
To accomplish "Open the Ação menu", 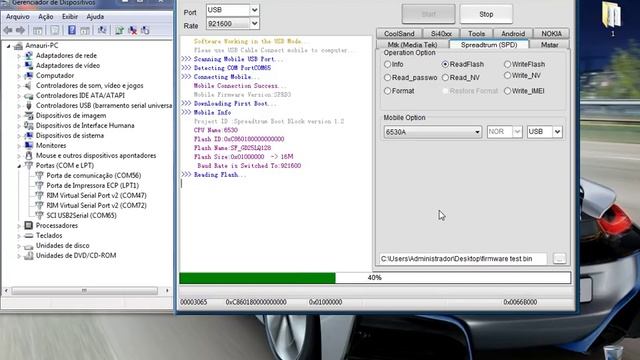I will pos(46,17).
